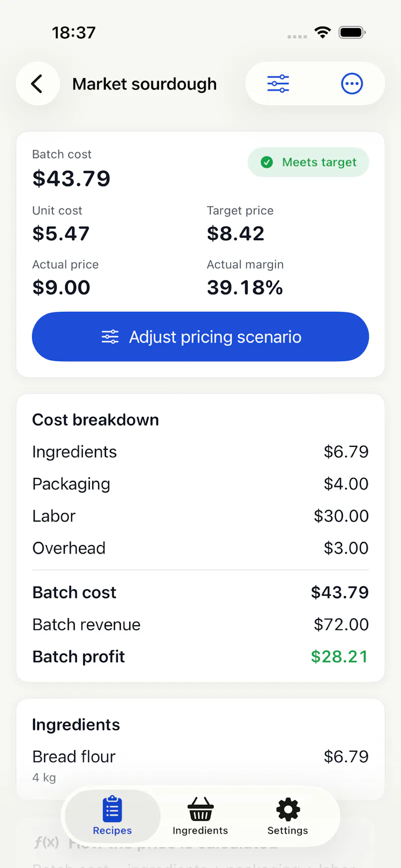This screenshot has height=868, width=401.
Task: Click Adjust pricing scenario button
Action: point(200,336)
